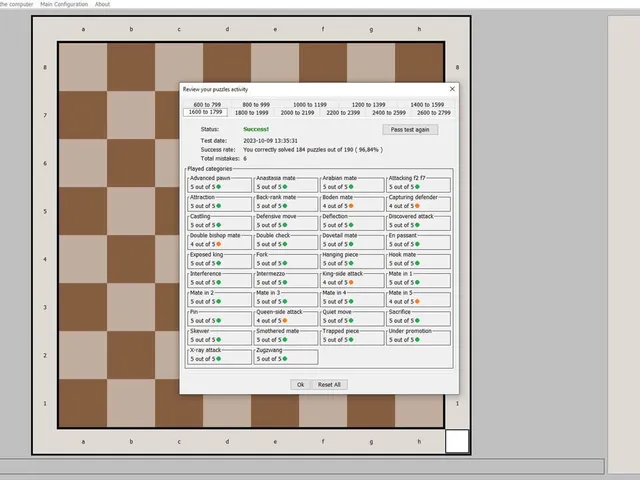Click the Mate in 4 result
The height and width of the screenshot is (480, 640).
point(352,298)
